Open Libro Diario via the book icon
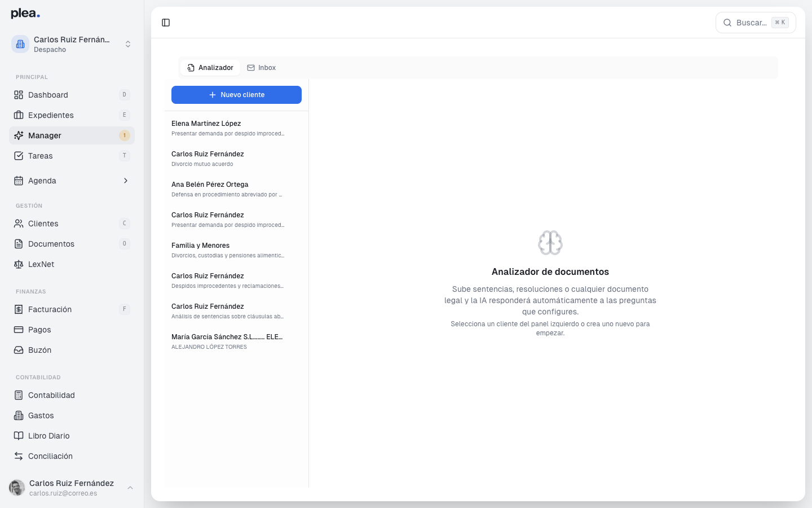 [19, 436]
